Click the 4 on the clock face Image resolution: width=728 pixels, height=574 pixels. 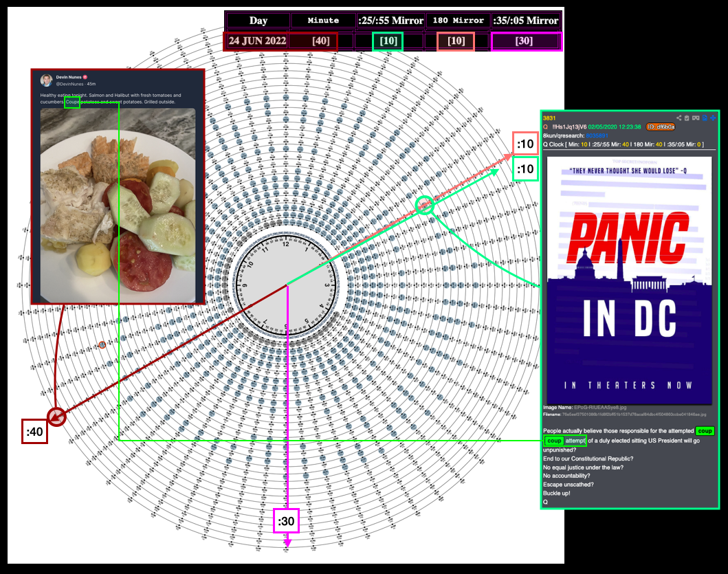pos(320,307)
